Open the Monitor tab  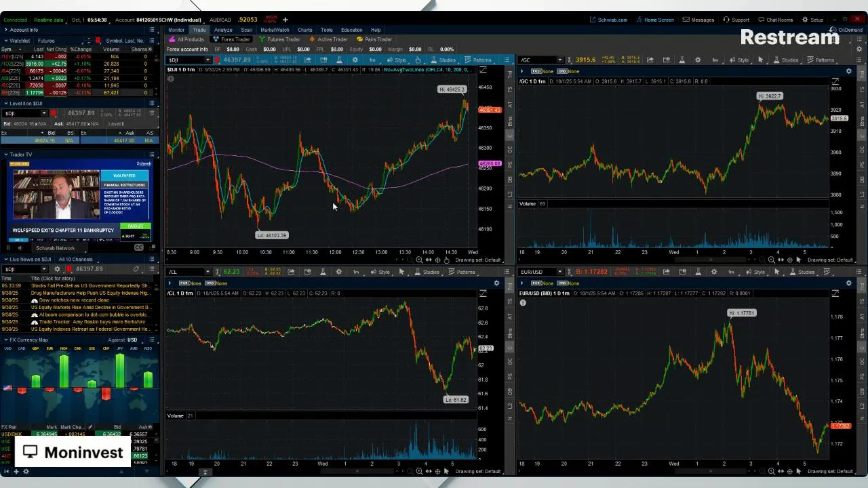[x=176, y=30]
